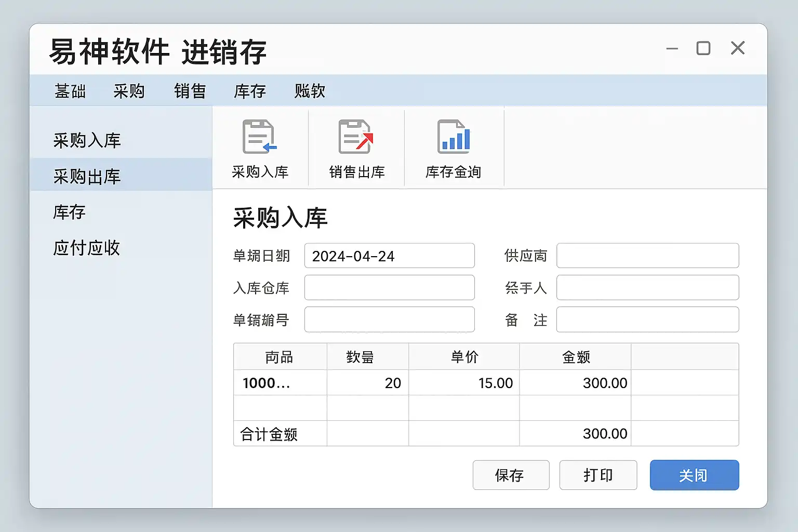Open the inventory query chart icon
The image size is (798, 532).
coord(454,138)
